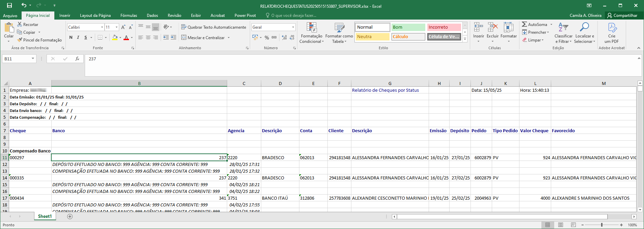Align text to the left
The width and height of the screenshot is (644, 229).
coord(141,37)
